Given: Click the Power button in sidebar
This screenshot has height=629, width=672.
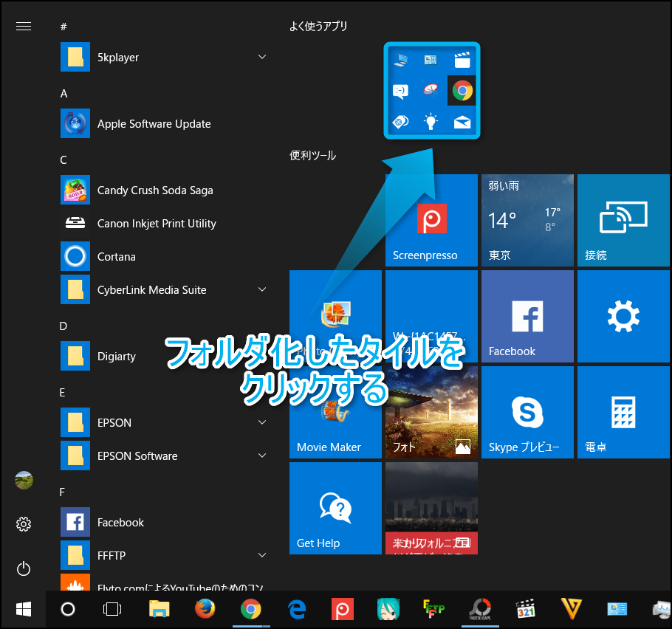Looking at the screenshot, I should [24, 568].
